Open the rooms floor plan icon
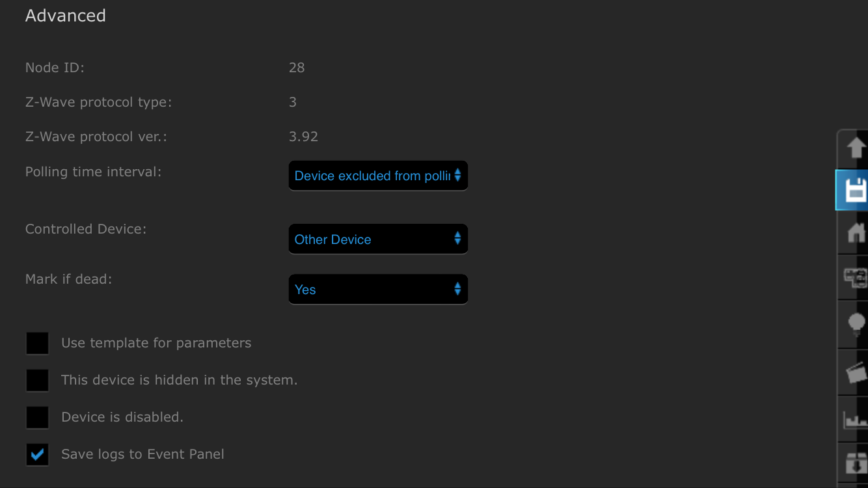868x488 pixels. (855, 278)
